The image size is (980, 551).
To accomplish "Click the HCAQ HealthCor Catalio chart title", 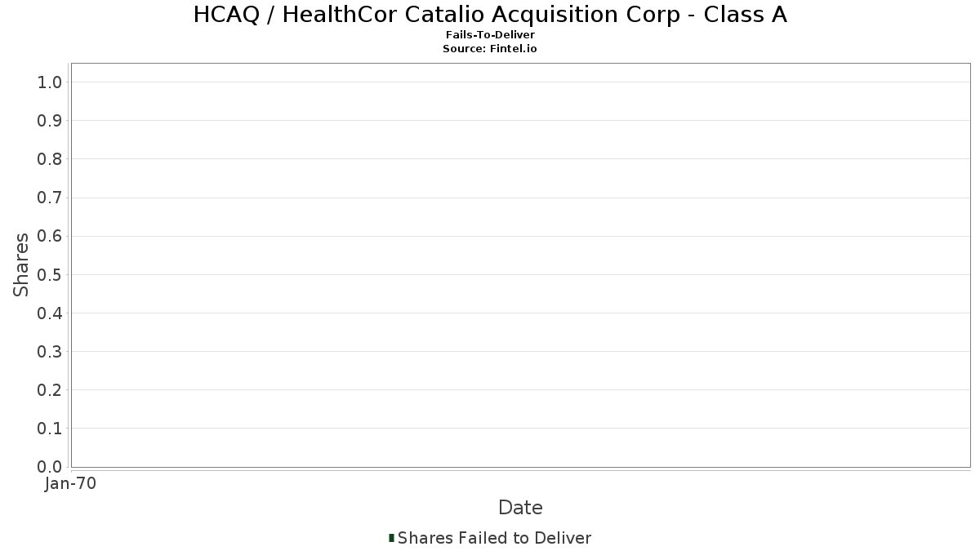I will [490, 15].
